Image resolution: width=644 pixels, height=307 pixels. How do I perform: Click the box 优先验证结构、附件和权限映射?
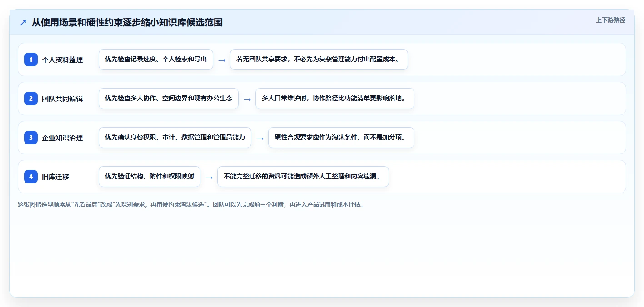coord(150,177)
